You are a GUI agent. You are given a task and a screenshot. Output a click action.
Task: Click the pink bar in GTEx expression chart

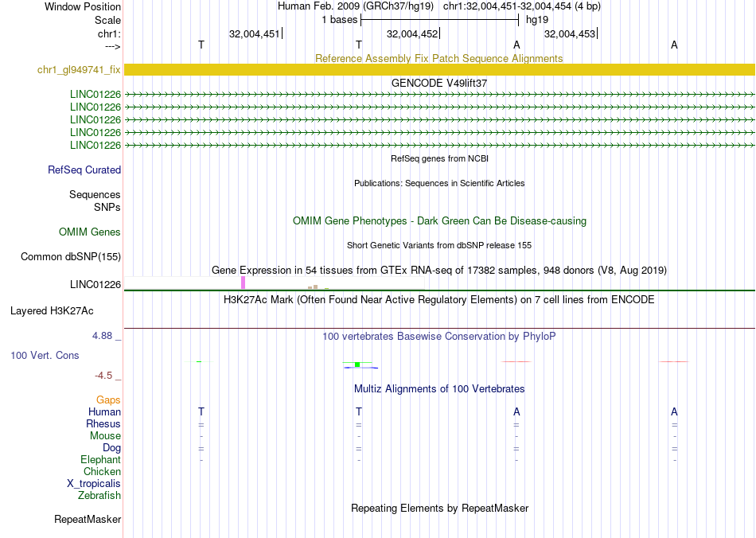pyautogui.click(x=243, y=283)
